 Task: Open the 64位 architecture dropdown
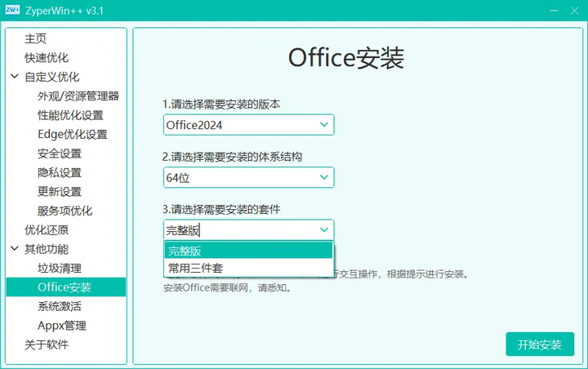click(248, 177)
